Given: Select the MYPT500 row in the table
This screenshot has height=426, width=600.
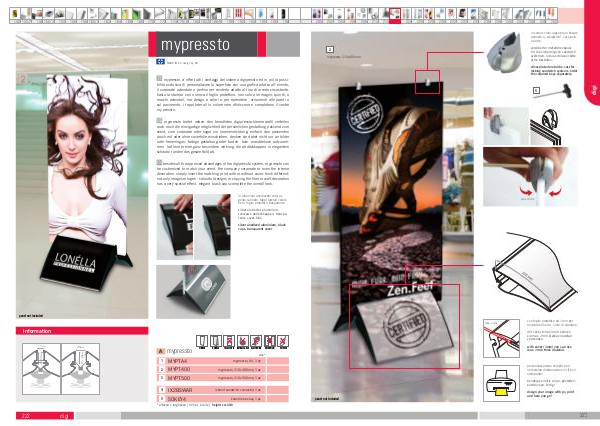Looking at the screenshot, I should pos(223,378).
